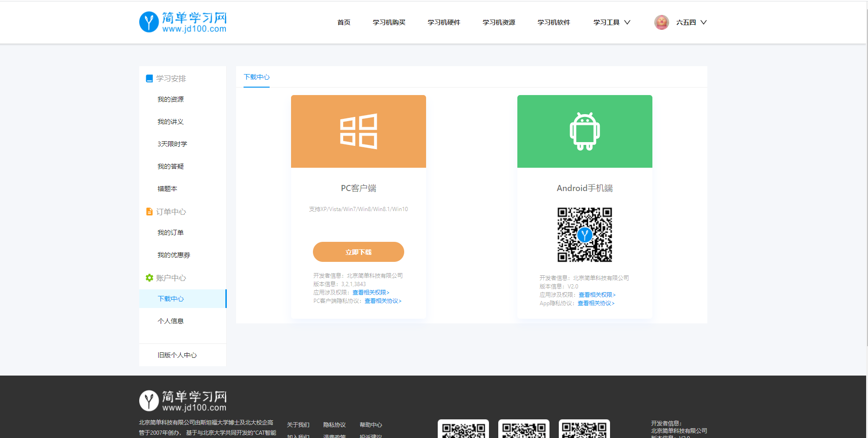Click PC version text 3,2,1,3843
Screen dimensions: 868x438
coord(353,284)
